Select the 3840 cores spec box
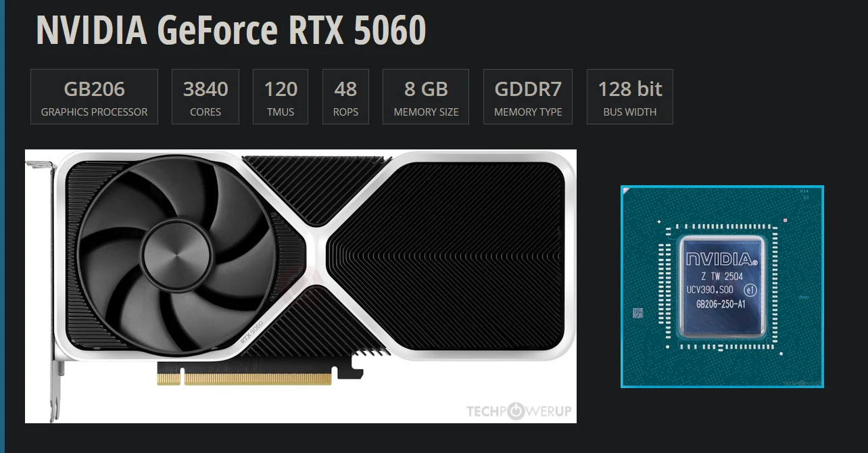The height and width of the screenshot is (453, 868). tap(206, 97)
